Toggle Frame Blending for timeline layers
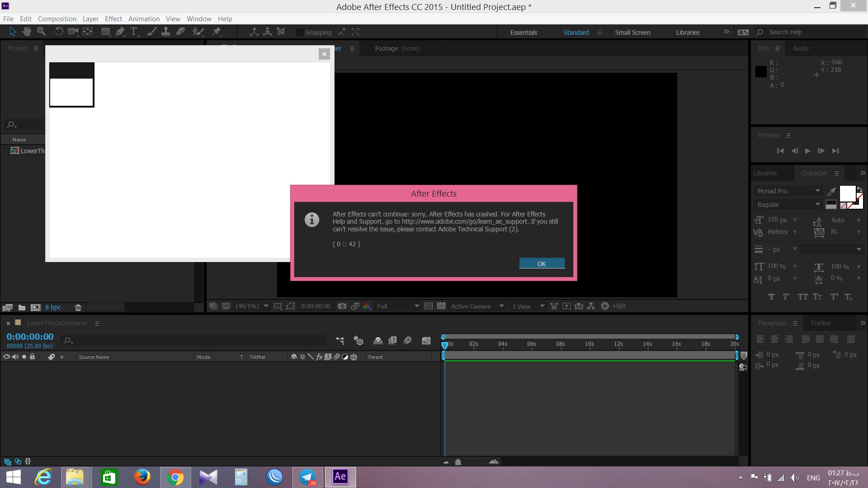868x488 pixels. click(x=392, y=340)
